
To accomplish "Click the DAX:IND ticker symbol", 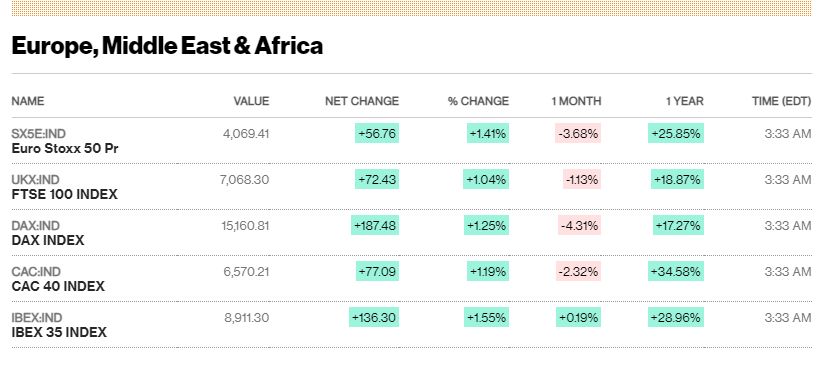I will [x=36, y=225].
